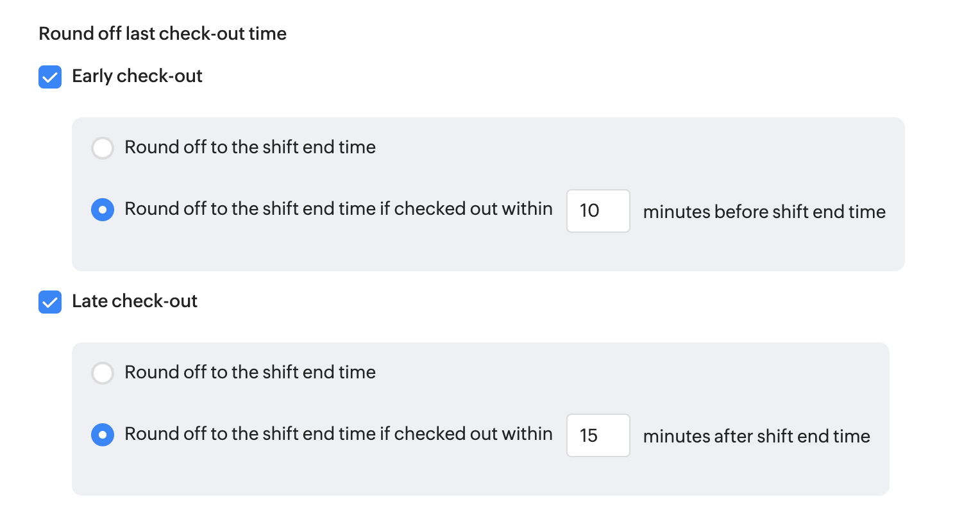Focus the late check-out minutes field showing 15
Viewport: 980px width, 513px height.
coord(598,435)
